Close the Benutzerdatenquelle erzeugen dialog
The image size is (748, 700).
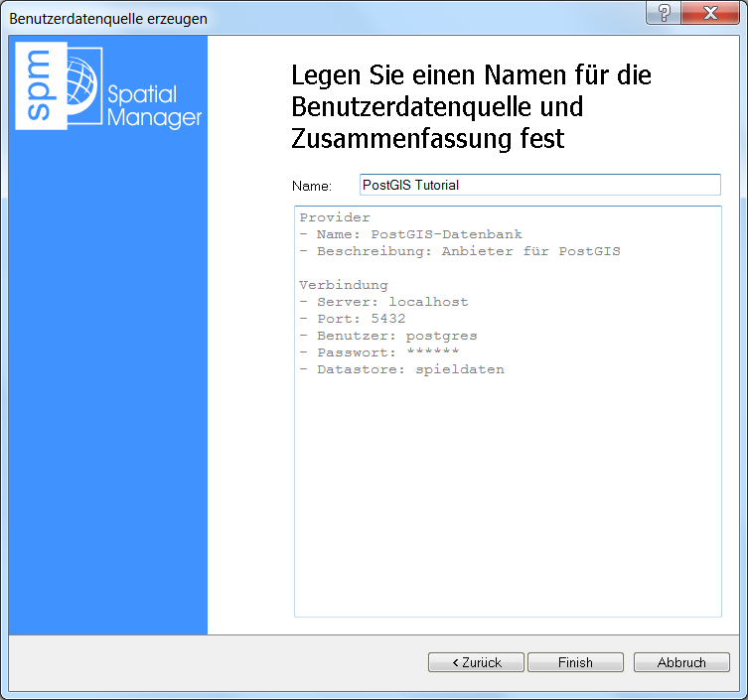click(710, 13)
